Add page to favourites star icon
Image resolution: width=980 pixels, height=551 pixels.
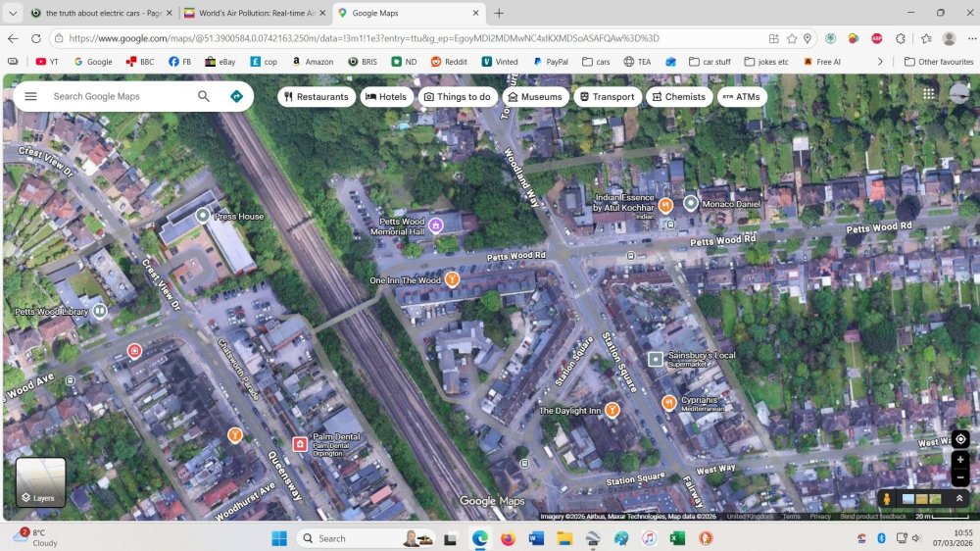(792, 39)
